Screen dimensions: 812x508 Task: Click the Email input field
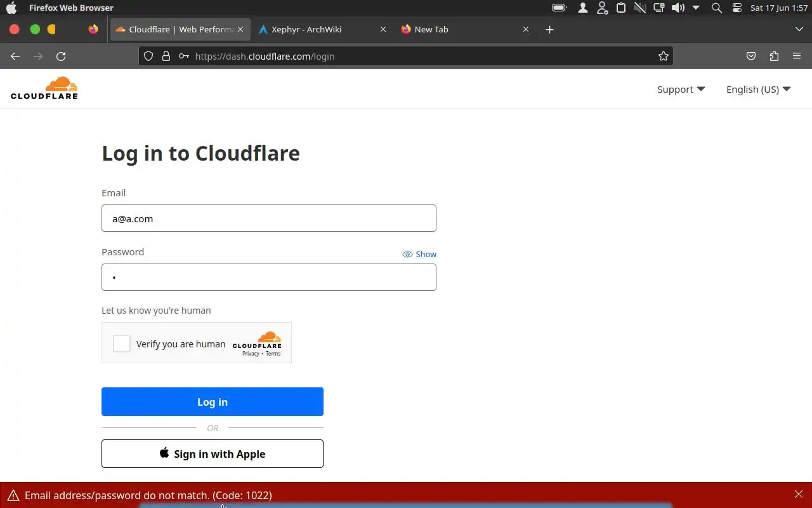coord(269,218)
